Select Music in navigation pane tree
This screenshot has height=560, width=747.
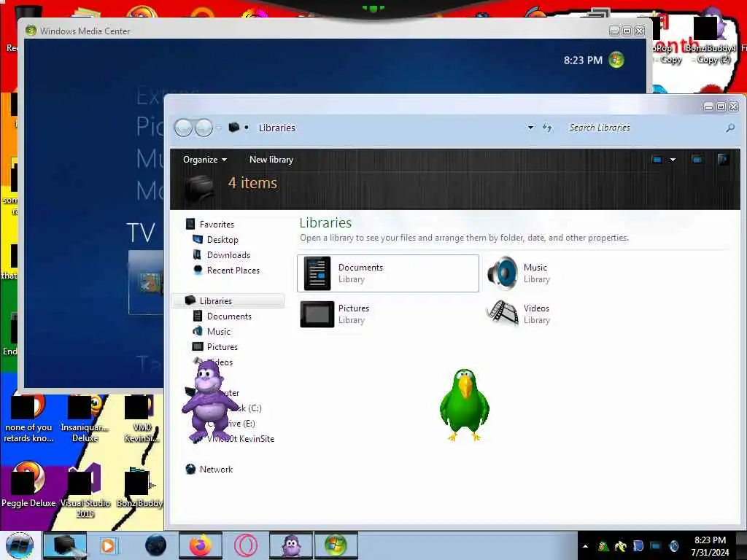pyautogui.click(x=219, y=332)
